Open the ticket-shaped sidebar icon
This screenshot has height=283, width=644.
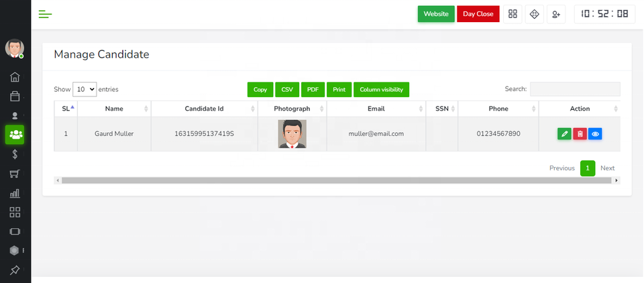coord(15,231)
